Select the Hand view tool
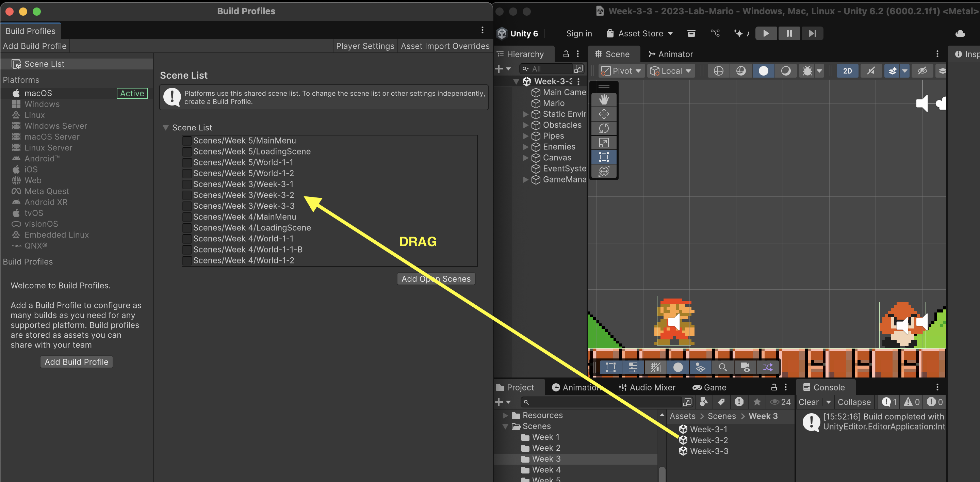980x482 pixels. point(604,100)
